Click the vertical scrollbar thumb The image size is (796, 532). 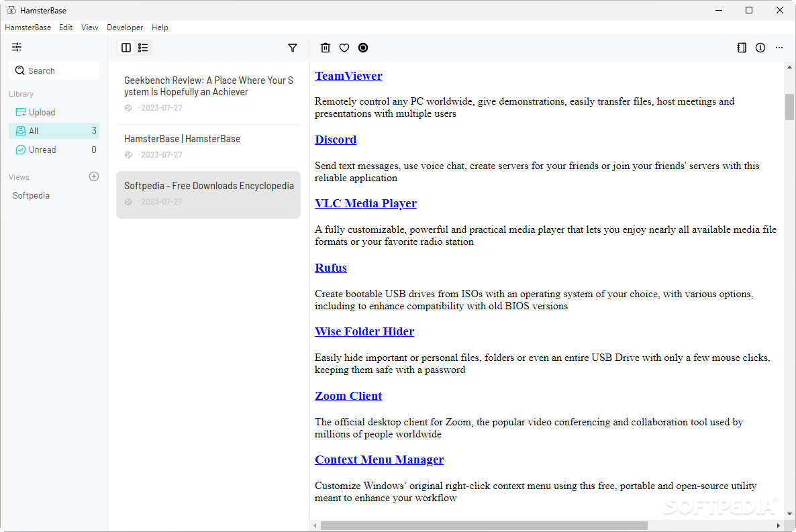point(789,107)
